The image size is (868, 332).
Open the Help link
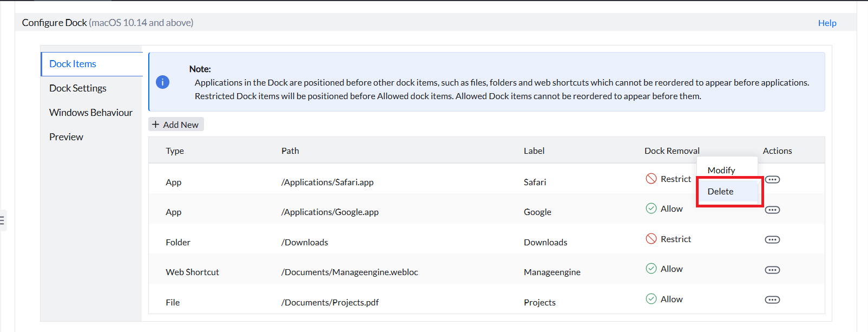click(x=827, y=23)
